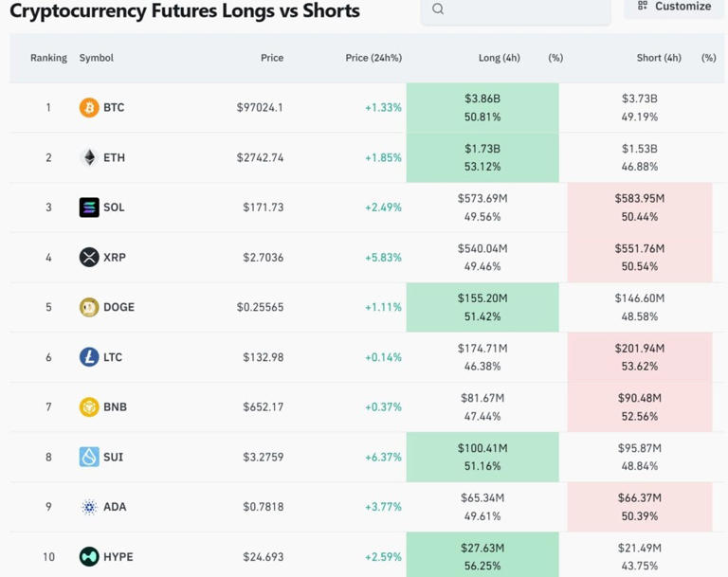The image size is (728, 577).
Task: Click the search magnifier icon
Action: pyautogui.click(x=438, y=9)
